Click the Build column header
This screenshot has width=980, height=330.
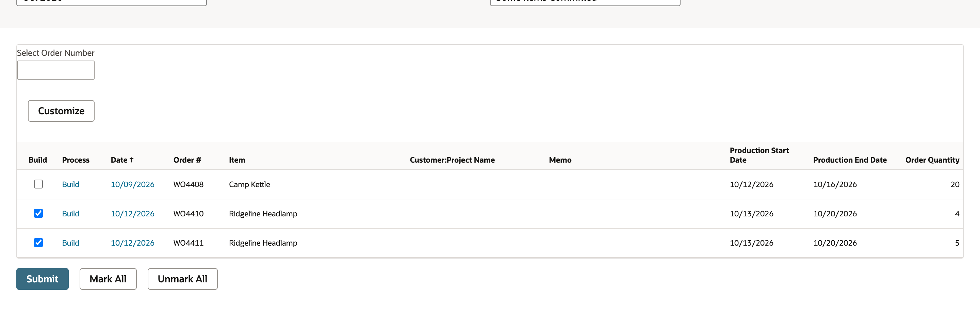click(x=38, y=160)
